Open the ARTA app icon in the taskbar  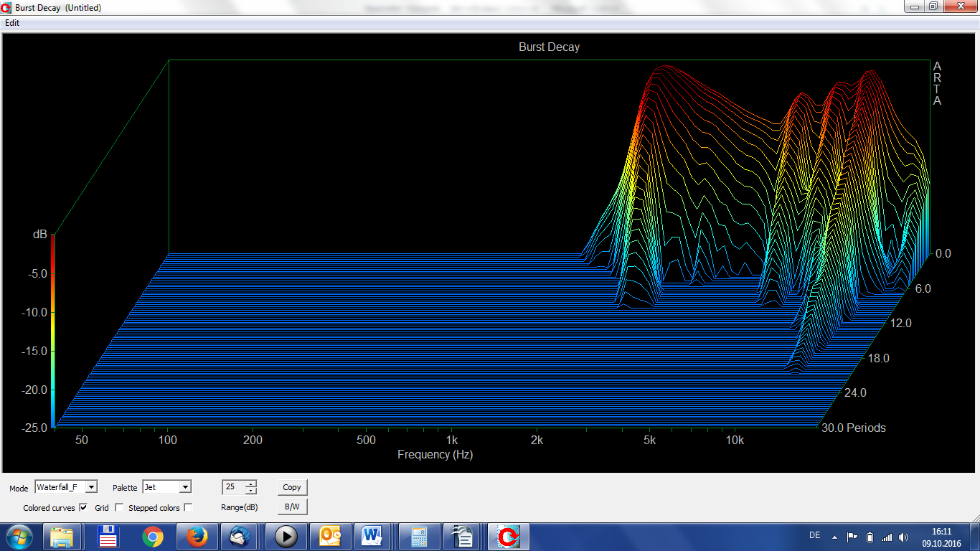click(x=508, y=537)
